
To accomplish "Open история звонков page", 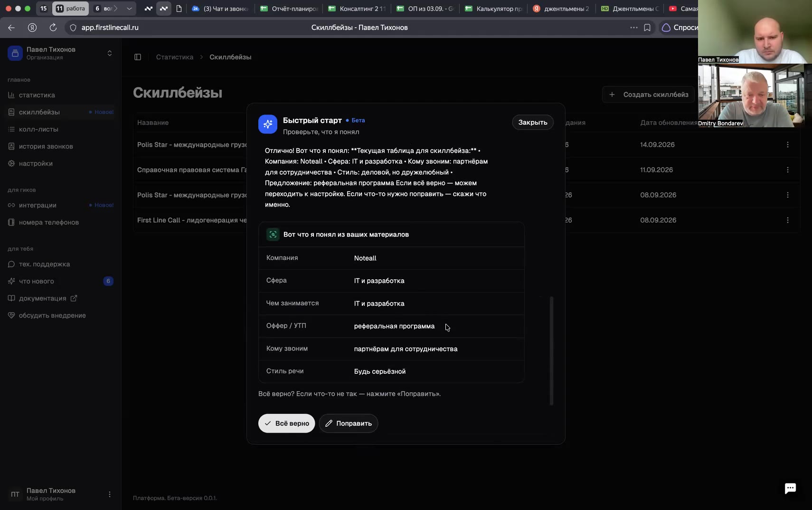I will (46, 146).
